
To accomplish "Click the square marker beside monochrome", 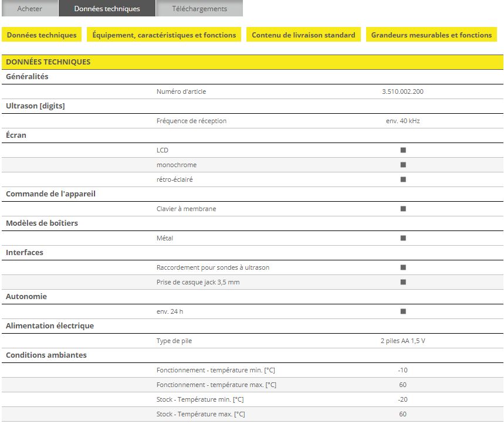I will (x=403, y=165).
